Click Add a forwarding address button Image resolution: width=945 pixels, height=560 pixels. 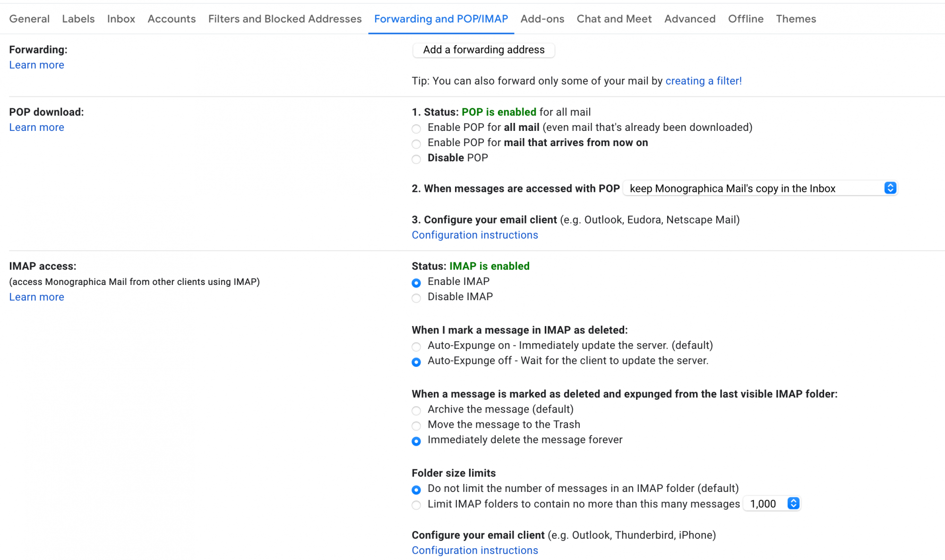click(483, 50)
